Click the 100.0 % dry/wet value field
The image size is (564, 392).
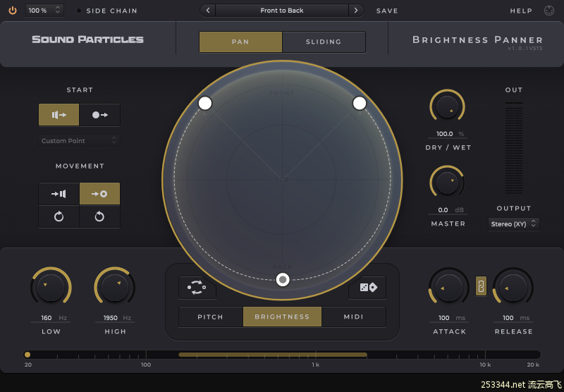(448, 134)
